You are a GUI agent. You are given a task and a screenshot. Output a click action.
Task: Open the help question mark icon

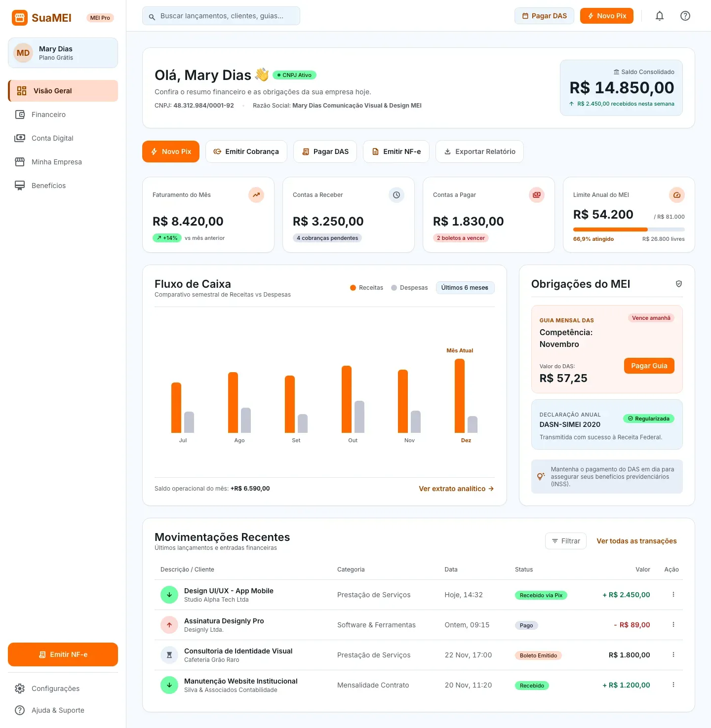pyautogui.click(x=685, y=16)
